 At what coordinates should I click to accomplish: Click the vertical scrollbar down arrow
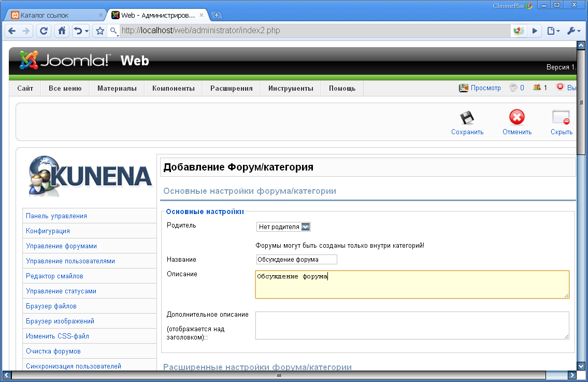(581, 366)
